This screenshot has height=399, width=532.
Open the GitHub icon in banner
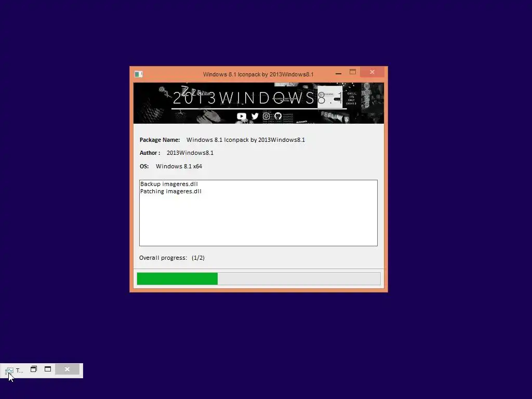pos(278,116)
